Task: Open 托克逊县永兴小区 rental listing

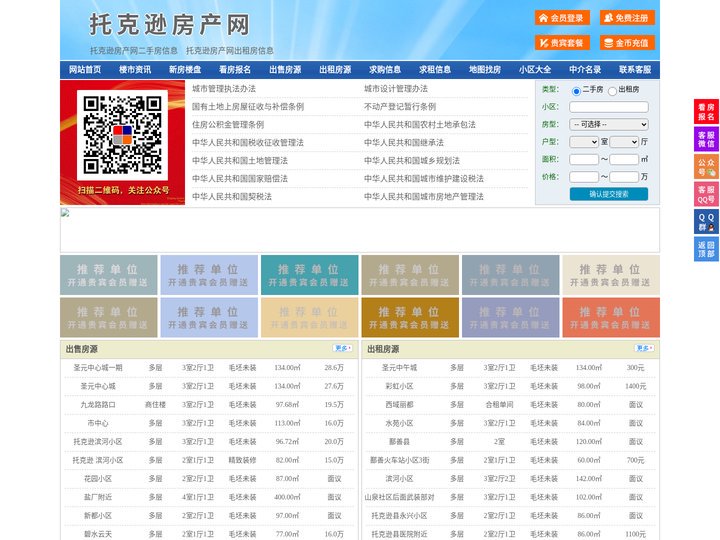Action: [399, 516]
